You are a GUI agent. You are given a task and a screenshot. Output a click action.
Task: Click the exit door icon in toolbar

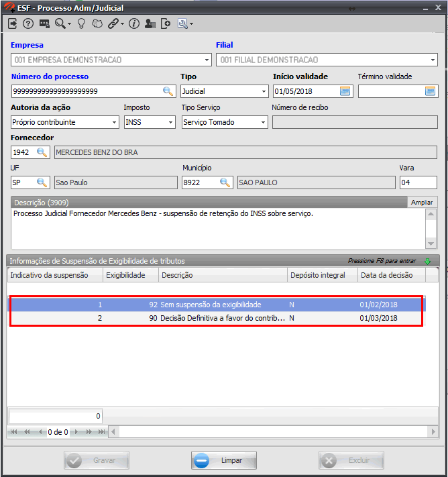click(x=13, y=23)
